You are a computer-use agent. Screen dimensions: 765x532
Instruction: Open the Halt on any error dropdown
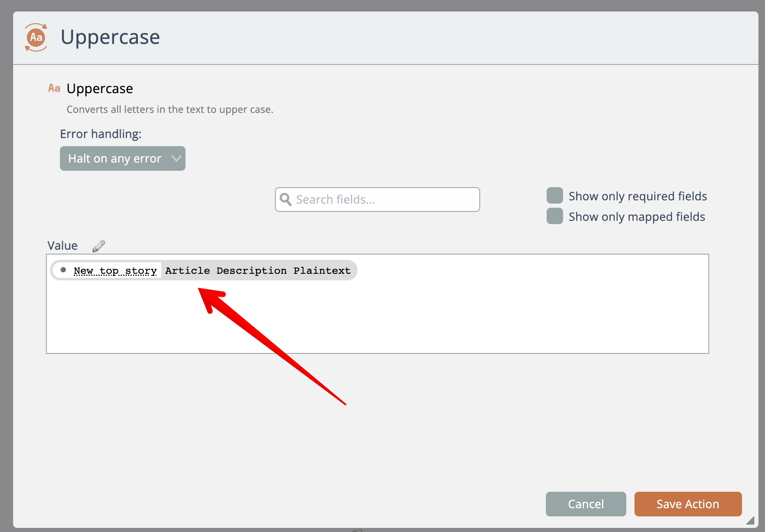[115, 158]
